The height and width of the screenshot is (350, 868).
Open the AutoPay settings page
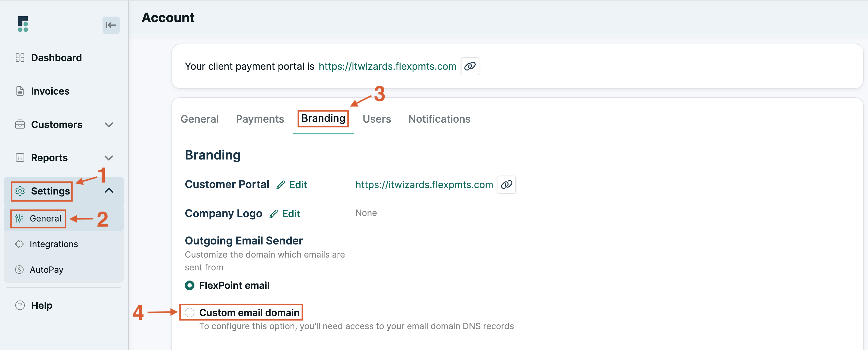point(46,269)
